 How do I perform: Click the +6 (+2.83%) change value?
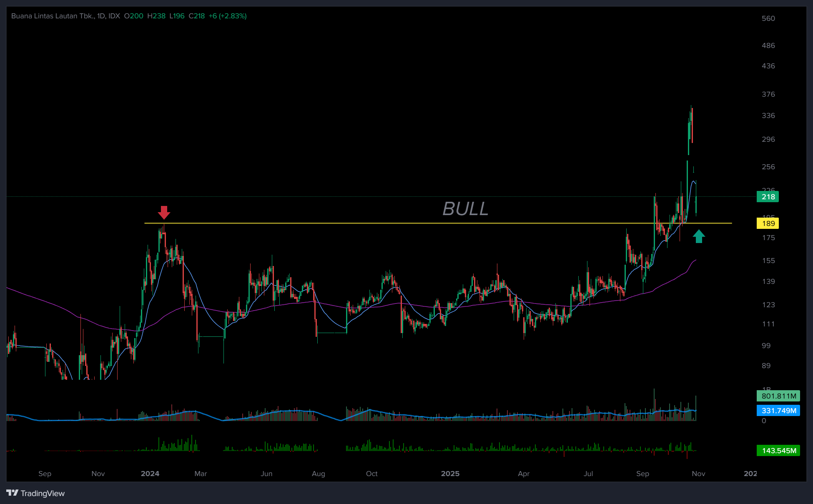(x=228, y=16)
